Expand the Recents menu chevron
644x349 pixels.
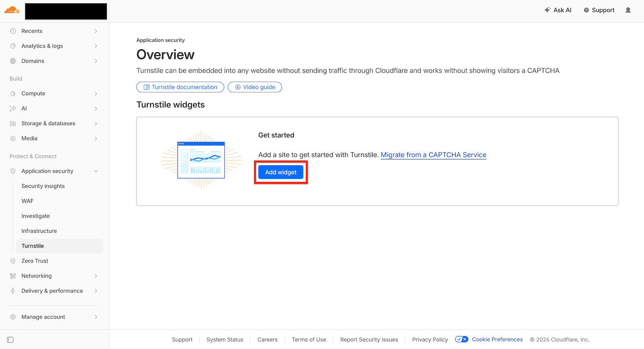coord(96,31)
